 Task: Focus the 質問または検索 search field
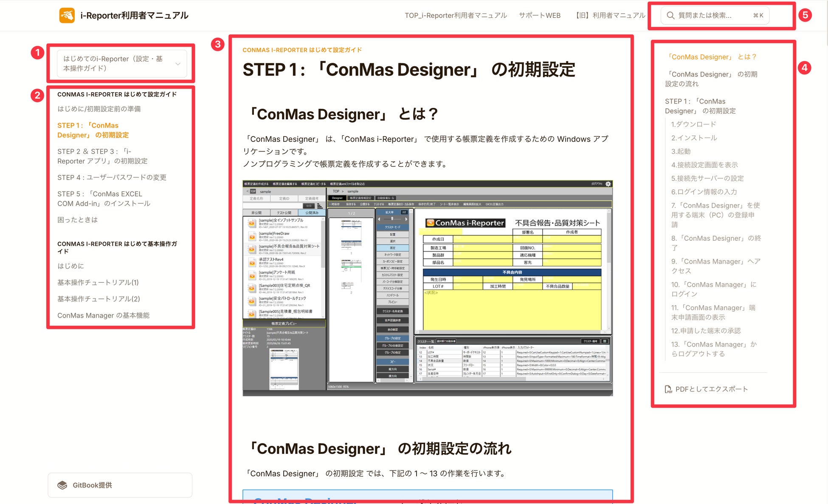pos(707,15)
